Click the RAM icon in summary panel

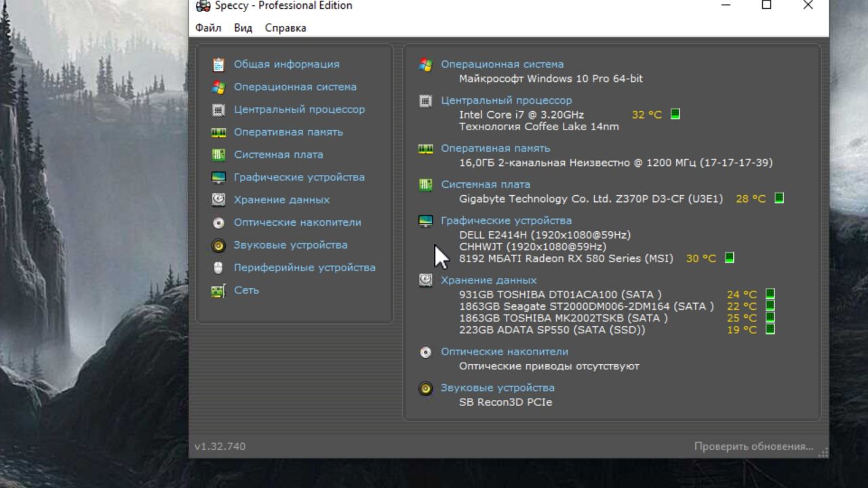(426, 148)
